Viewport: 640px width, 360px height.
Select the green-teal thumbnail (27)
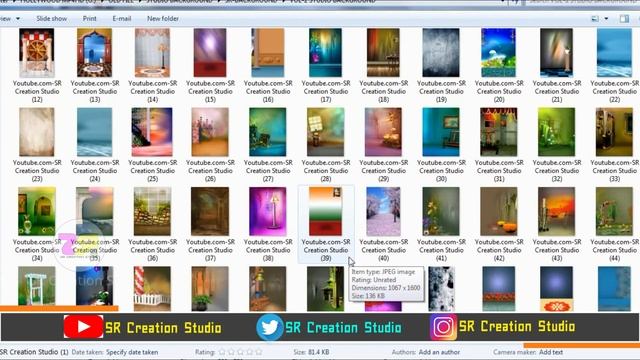(x=268, y=132)
